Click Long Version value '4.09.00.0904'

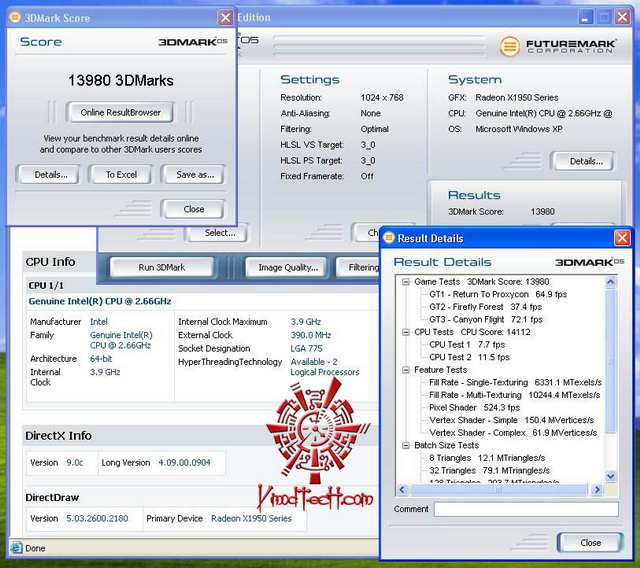pyautogui.click(x=184, y=463)
